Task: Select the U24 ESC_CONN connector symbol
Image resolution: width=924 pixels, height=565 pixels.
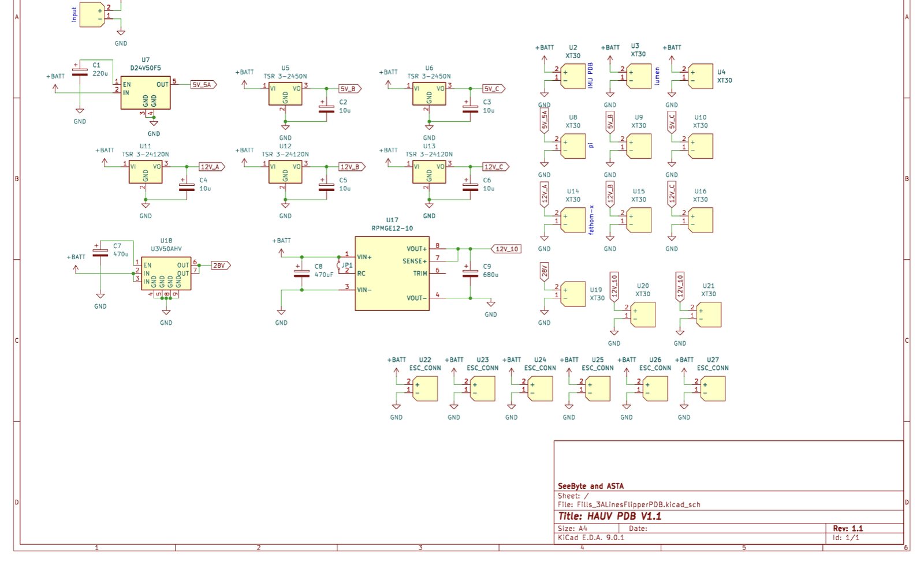Action: pyautogui.click(x=540, y=388)
